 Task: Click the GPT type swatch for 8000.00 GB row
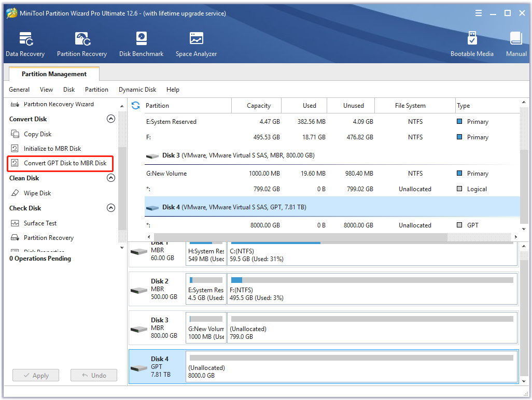pos(459,225)
